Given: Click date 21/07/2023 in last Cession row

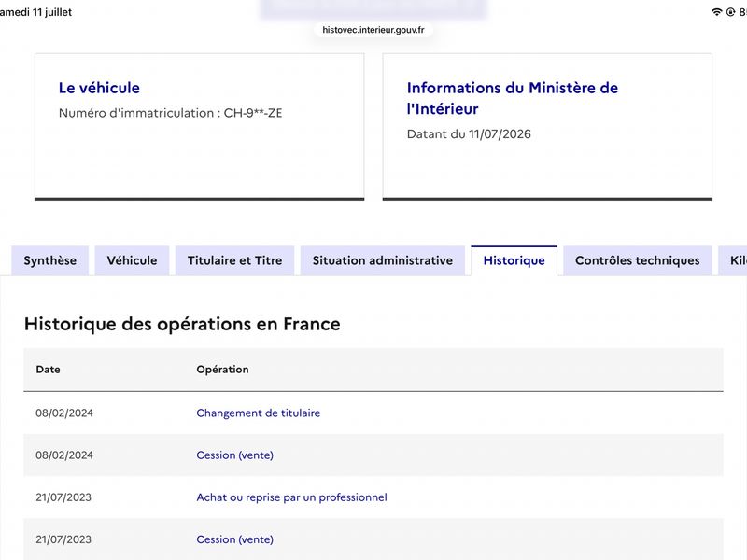Looking at the screenshot, I should click(x=63, y=539).
